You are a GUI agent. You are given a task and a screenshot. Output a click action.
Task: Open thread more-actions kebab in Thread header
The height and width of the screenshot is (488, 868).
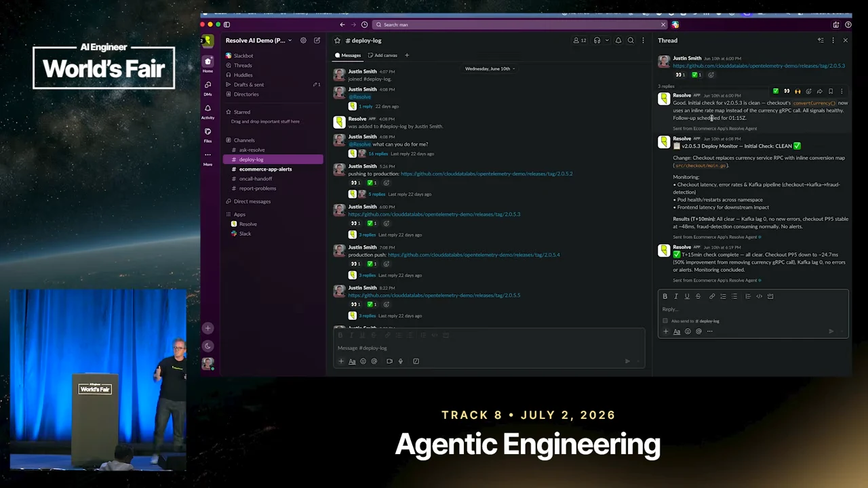[833, 41]
